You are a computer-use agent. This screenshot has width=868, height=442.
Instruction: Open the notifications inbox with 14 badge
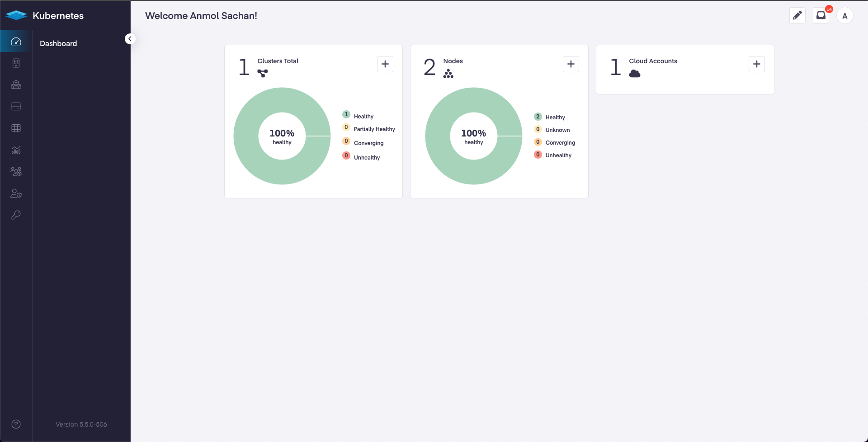click(821, 15)
